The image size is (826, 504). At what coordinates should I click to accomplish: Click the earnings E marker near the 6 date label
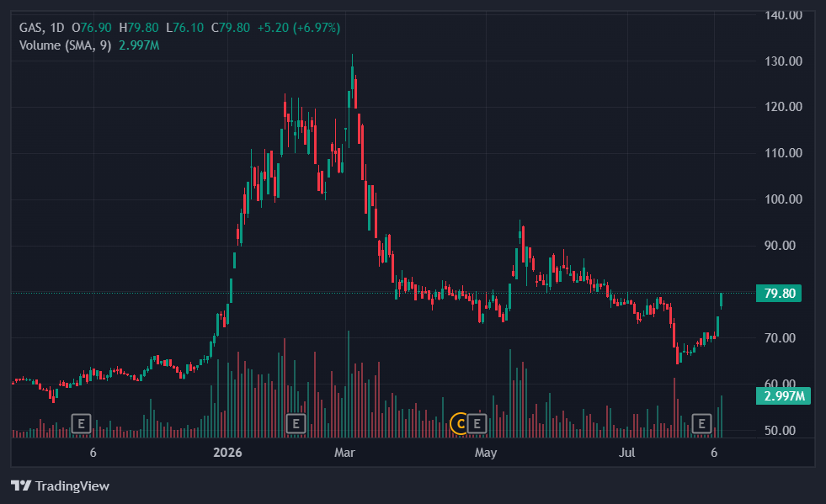[x=81, y=423]
